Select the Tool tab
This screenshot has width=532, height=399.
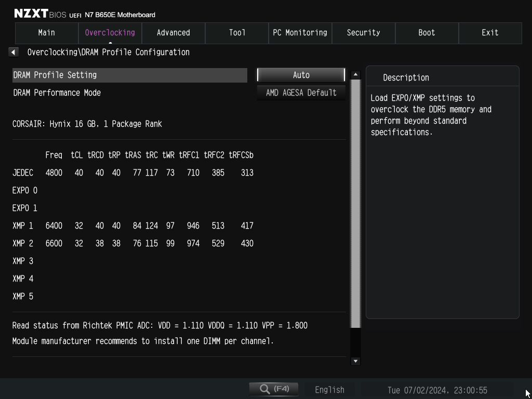pos(237,33)
